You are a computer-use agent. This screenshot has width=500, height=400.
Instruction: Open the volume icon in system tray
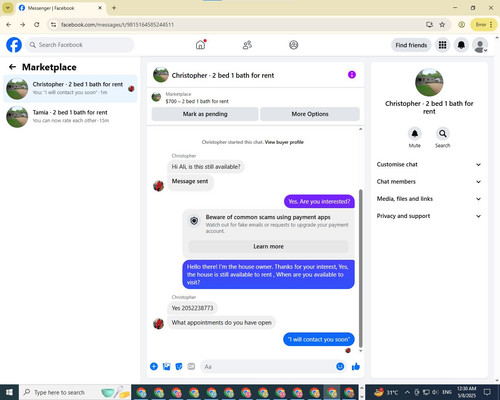435,392
